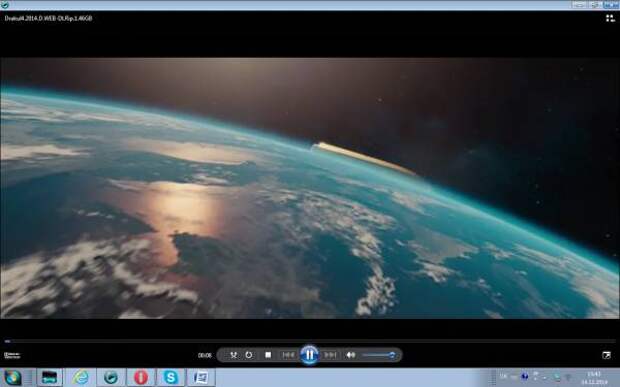Switch to Library with the top-right grid icon
The width and height of the screenshot is (620, 387).
[x=610, y=18]
